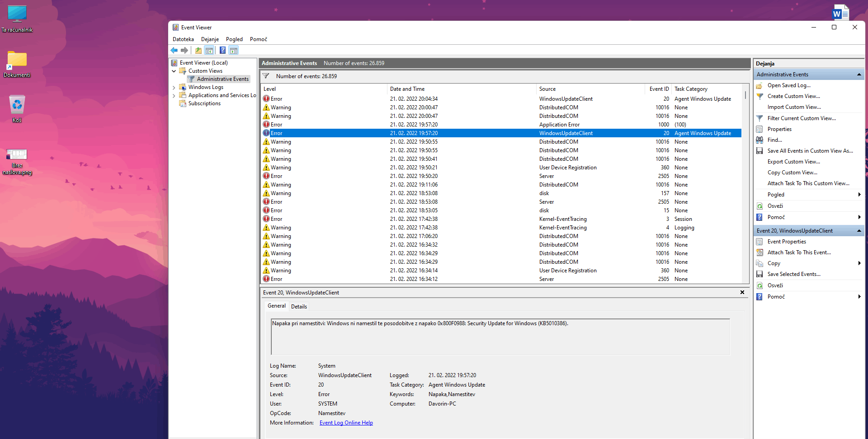
Task: Sort events by the Level column header
Action: [x=324, y=89]
